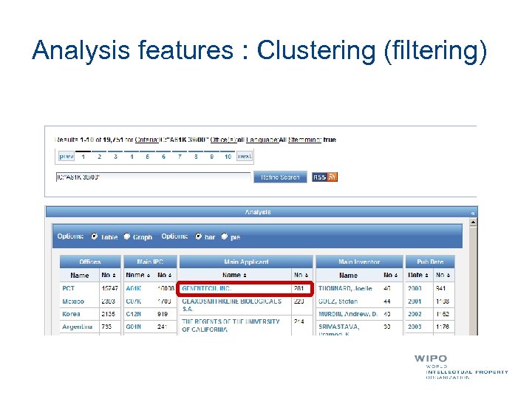Open the Language link in results summary
Viewport: 532px width, 399px height.
pyautogui.click(x=262, y=140)
